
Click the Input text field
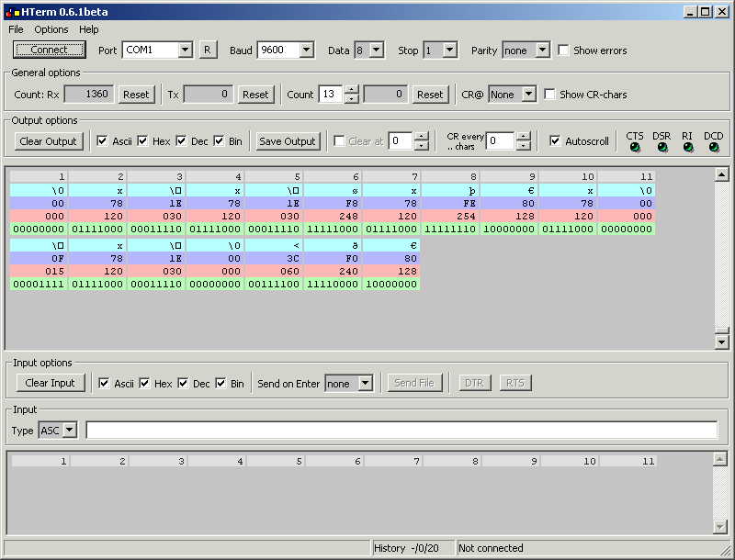401,430
